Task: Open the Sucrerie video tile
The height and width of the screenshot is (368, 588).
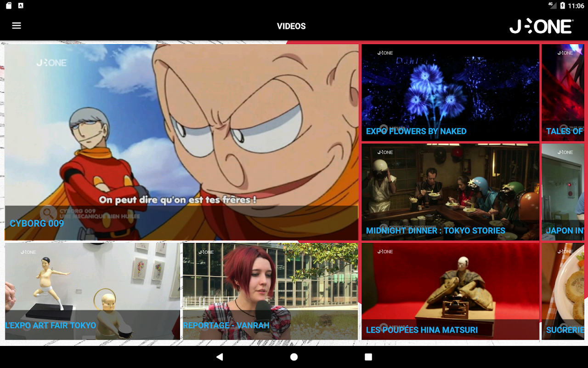Action: tap(563, 291)
